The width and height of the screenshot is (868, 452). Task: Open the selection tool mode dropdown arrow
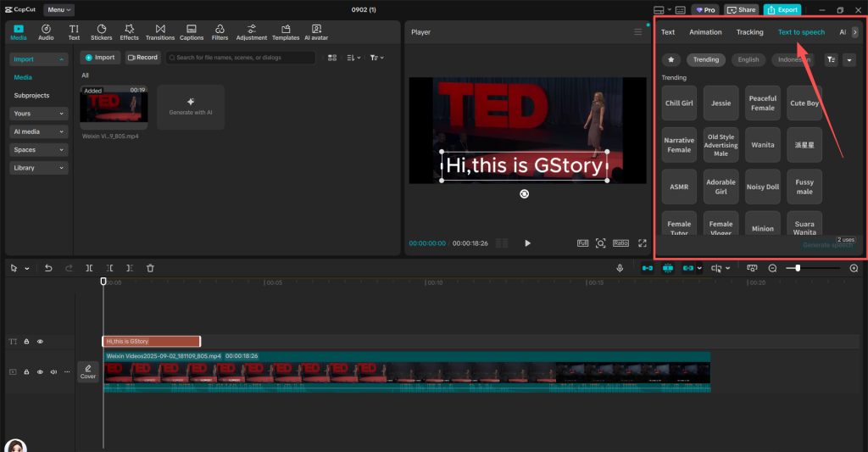26,269
